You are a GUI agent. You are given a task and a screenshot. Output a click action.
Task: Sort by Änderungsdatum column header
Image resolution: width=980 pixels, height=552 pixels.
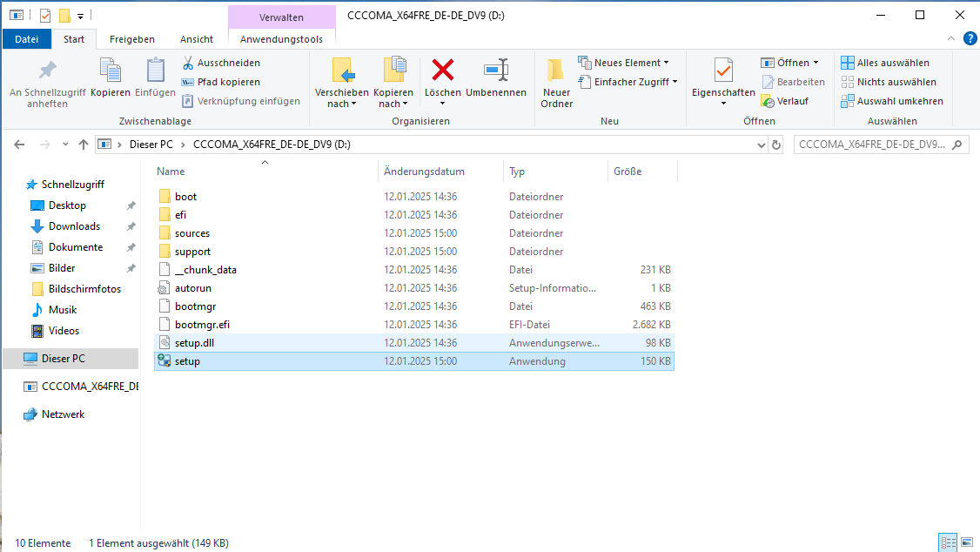(x=440, y=172)
